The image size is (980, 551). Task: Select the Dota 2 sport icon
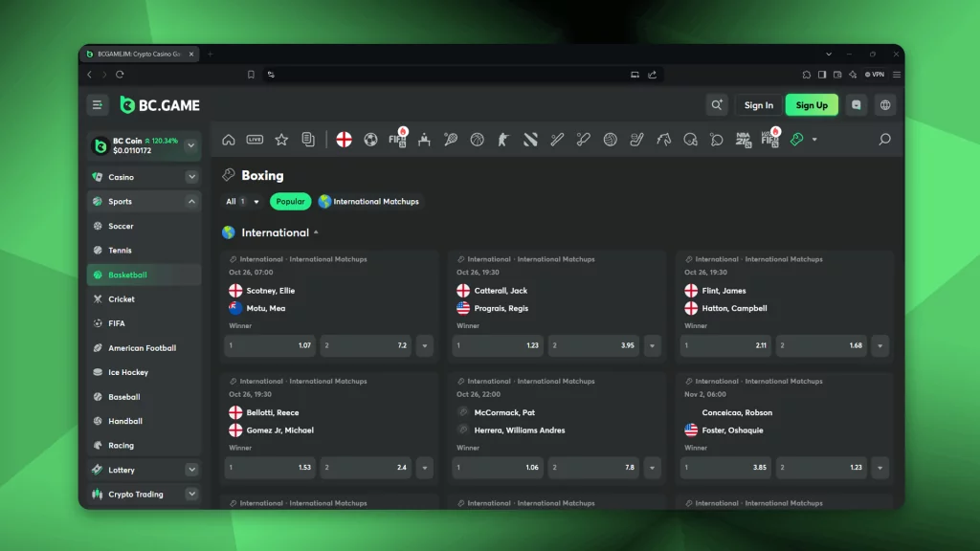click(530, 140)
